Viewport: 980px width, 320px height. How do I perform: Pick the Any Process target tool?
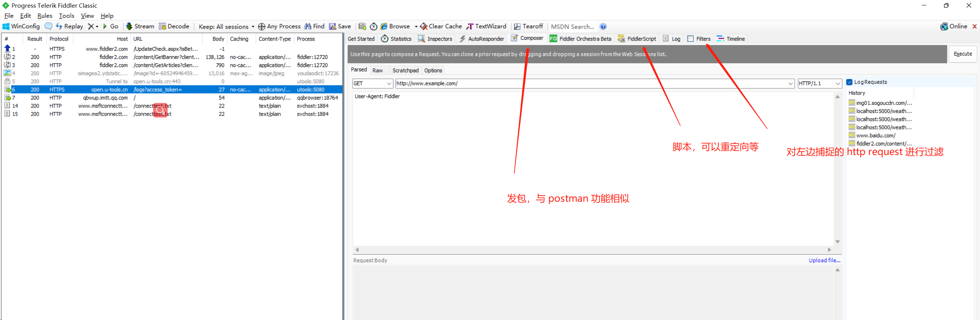click(x=279, y=26)
